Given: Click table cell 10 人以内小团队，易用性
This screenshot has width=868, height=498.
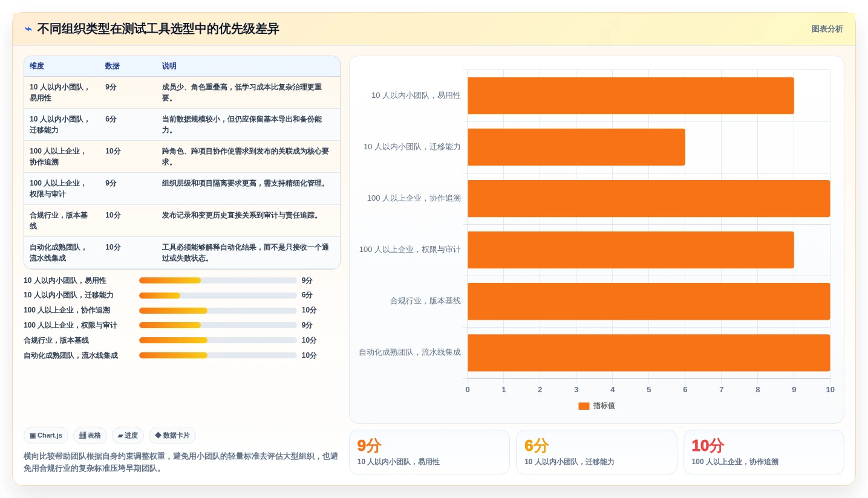Looking at the screenshot, I should [x=62, y=92].
